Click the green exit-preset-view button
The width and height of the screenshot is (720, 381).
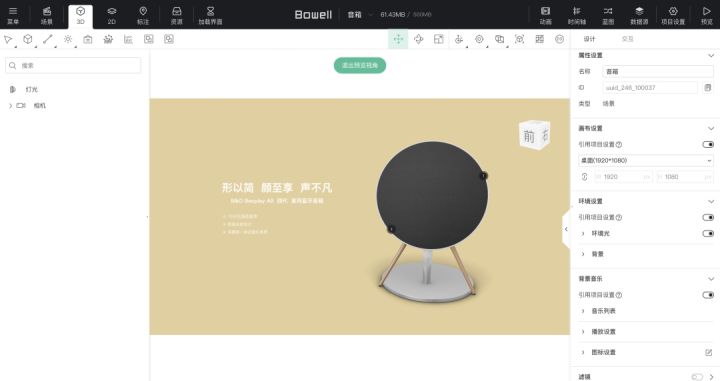tap(360, 65)
